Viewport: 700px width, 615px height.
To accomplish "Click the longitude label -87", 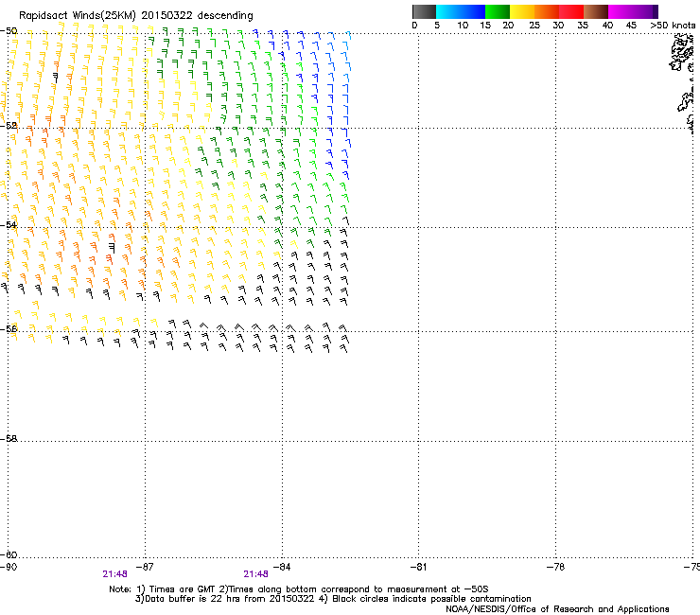I will tap(145, 567).
